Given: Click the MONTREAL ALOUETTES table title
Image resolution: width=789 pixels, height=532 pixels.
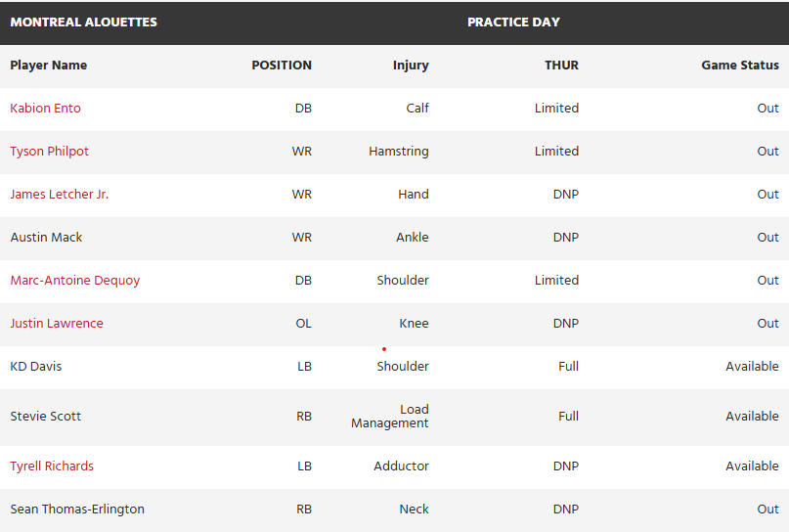Looking at the screenshot, I should [x=83, y=22].
